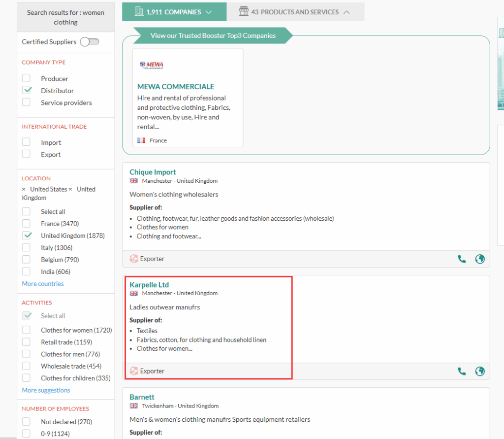The height and width of the screenshot is (439, 504).
Task: Click the Exporter badge icon on Chique Import
Action: click(x=134, y=259)
